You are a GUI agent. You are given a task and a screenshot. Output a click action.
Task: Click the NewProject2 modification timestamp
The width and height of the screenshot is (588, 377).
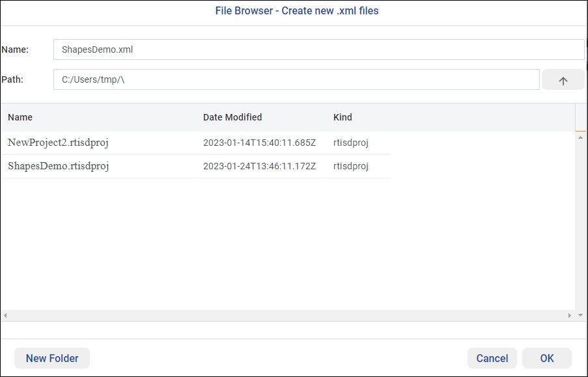(x=259, y=142)
